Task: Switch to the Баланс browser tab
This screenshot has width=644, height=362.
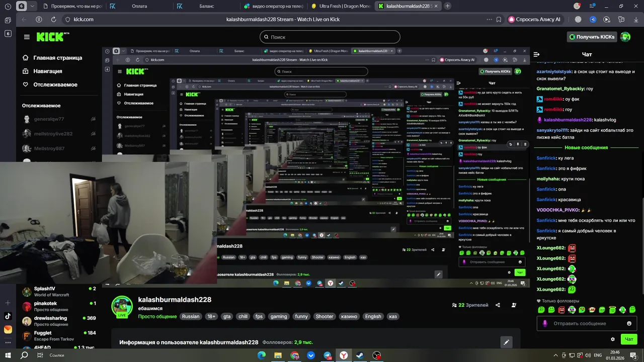Action: tap(206, 6)
